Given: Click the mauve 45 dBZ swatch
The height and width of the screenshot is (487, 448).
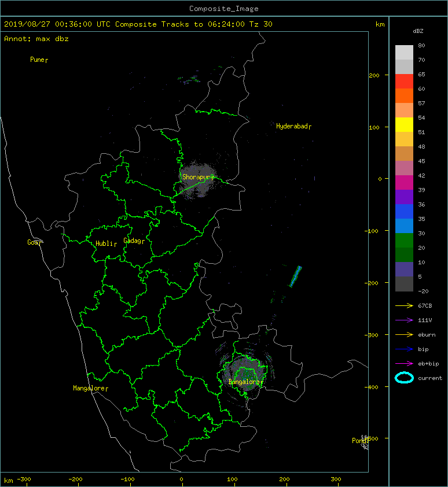Looking at the screenshot, I should coord(404,168).
